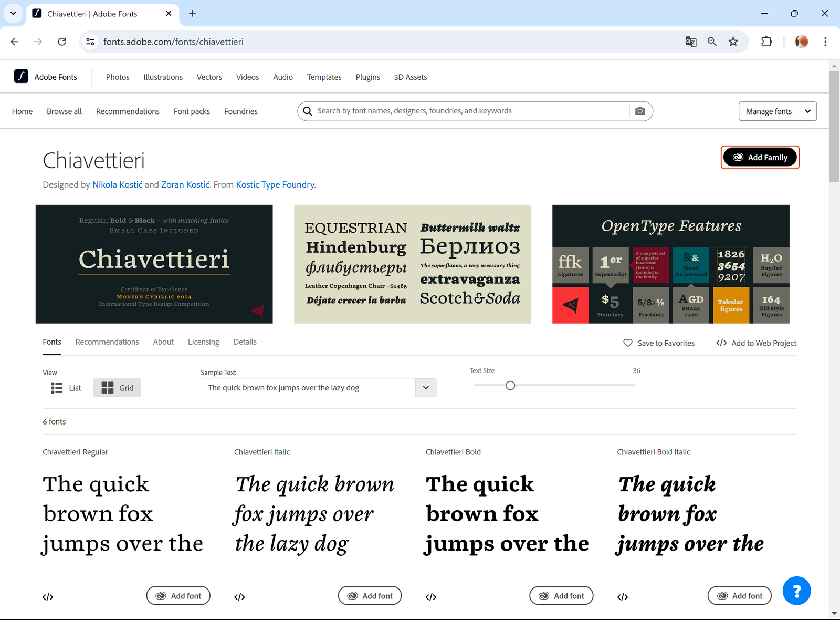Open designer Zoran Kostić link
Viewport: 840px width, 620px height.
click(185, 184)
